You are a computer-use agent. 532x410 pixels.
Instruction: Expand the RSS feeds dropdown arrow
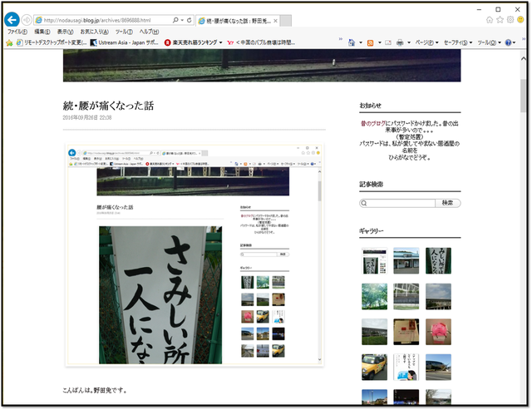380,42
